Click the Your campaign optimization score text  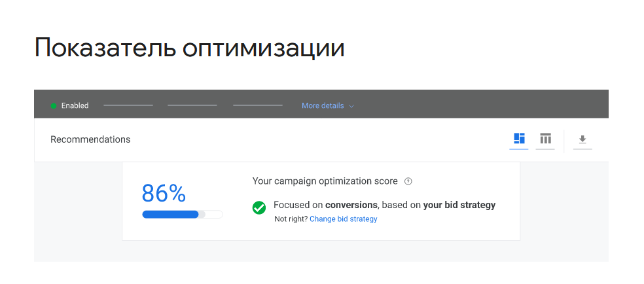pos(325,181)
